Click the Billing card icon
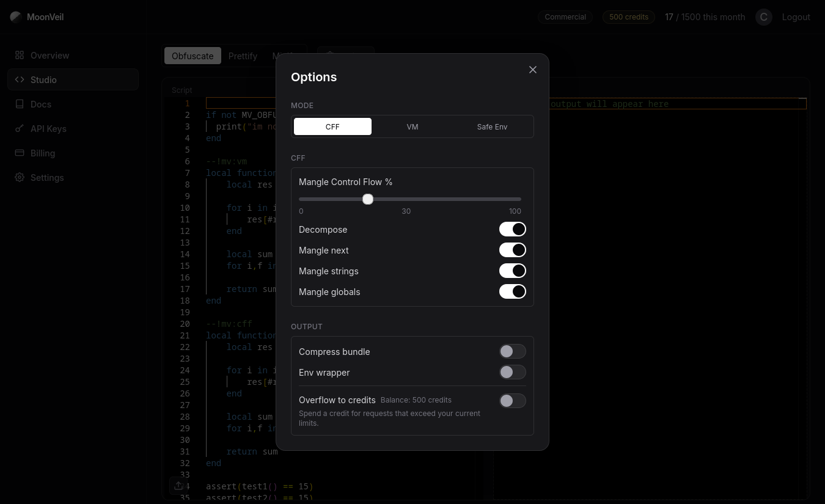This screenshot has height=504, width=825. pos(20,153)
